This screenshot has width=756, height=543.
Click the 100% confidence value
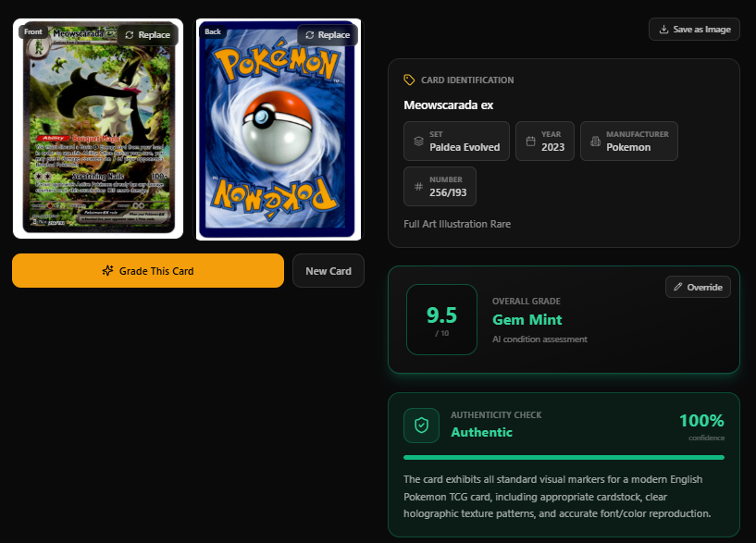coord(701,421)
